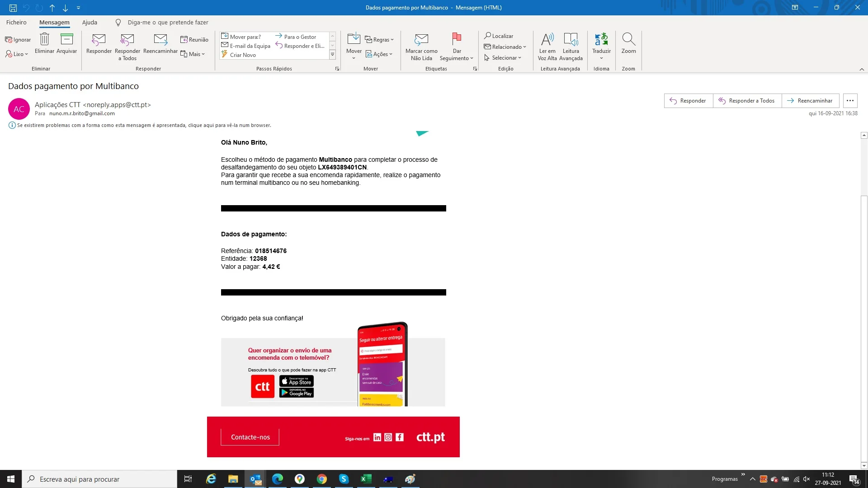Open Excel from the taskbar
Viewport: 868px width, 488px height.
tap(366, 479)
